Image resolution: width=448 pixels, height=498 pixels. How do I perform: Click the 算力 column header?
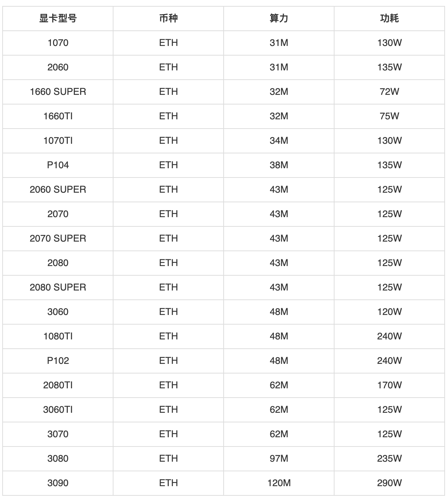click(x=279, y=18)
